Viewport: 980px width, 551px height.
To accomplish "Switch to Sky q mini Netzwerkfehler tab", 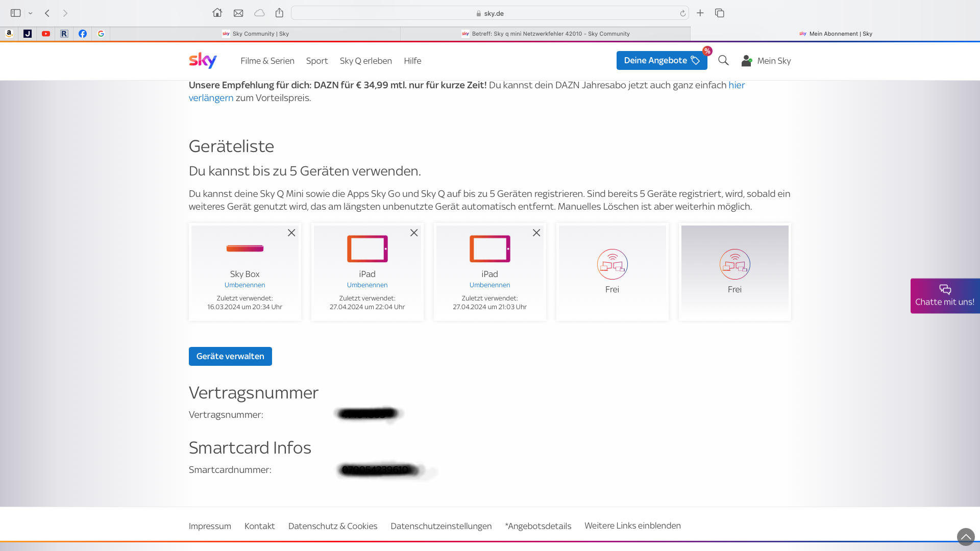I will pyautogui.click(x=546, y=34).
